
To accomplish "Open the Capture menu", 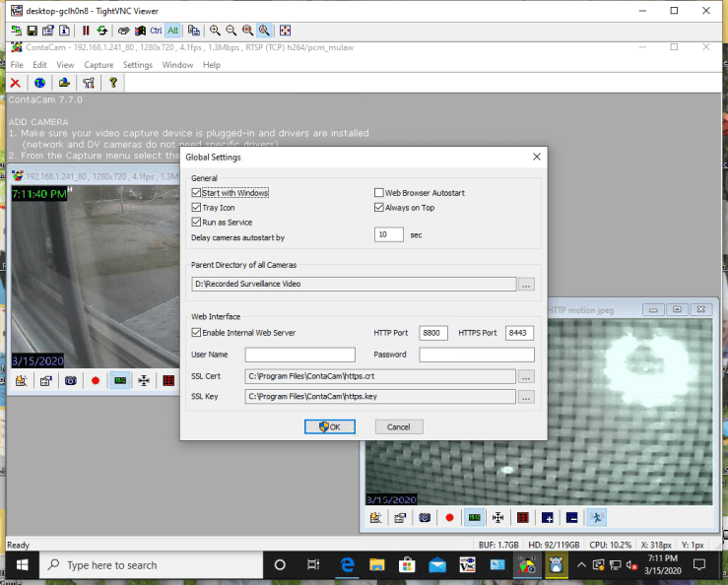I will tap(99, 65).
